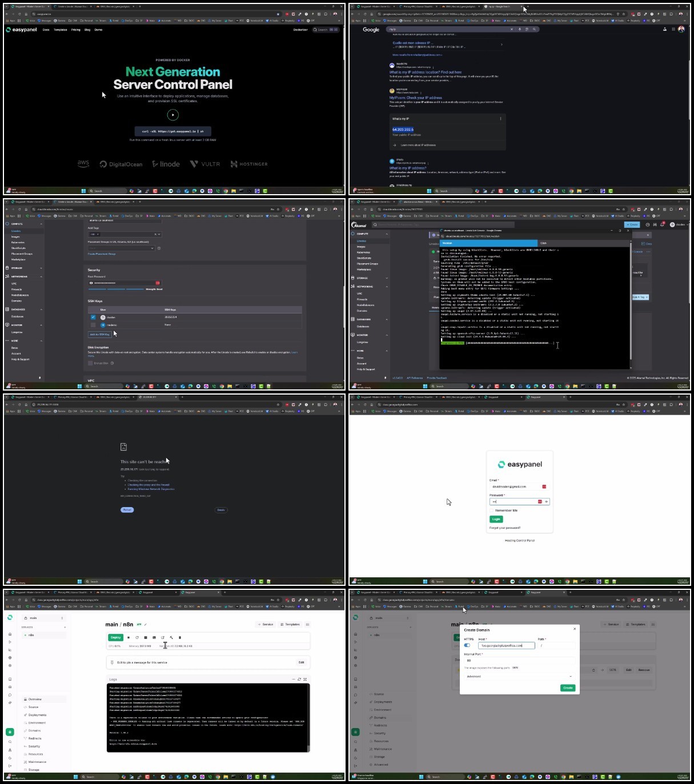
Task: Collapse NETWORKING section in Create Linode sidebar
Action: [41, 276]
